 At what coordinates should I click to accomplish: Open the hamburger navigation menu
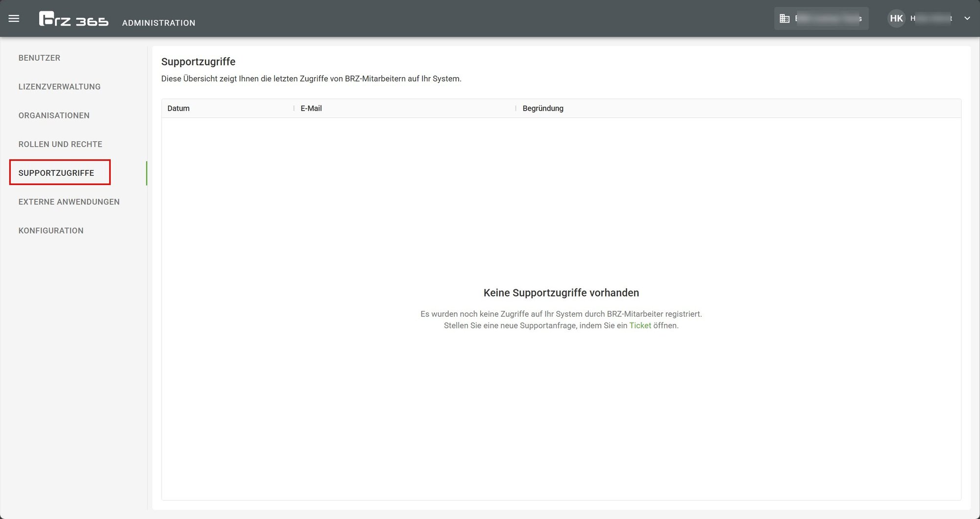tap(14, 19)
